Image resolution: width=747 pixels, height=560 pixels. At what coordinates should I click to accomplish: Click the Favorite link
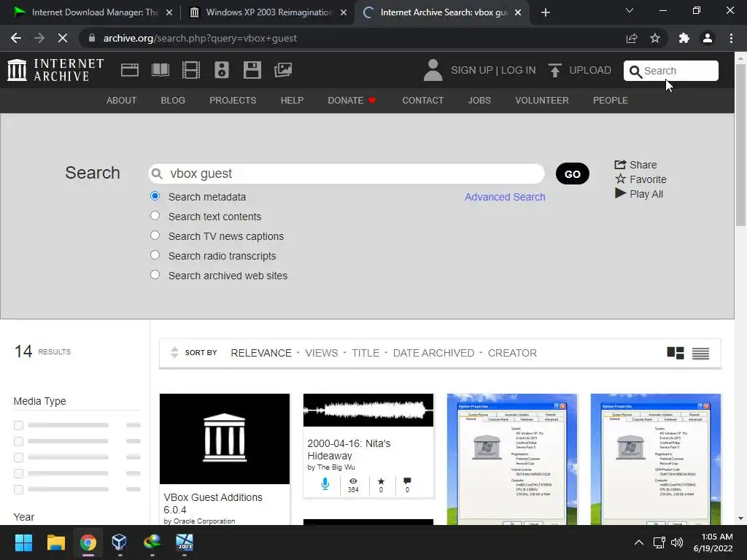pos(640,179)
